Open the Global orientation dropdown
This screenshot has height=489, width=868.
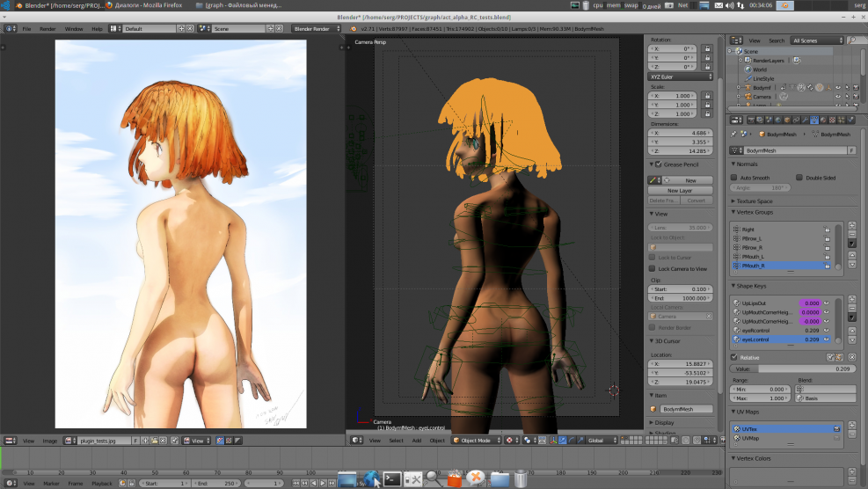pyautogui.click(x=602, y=441)
